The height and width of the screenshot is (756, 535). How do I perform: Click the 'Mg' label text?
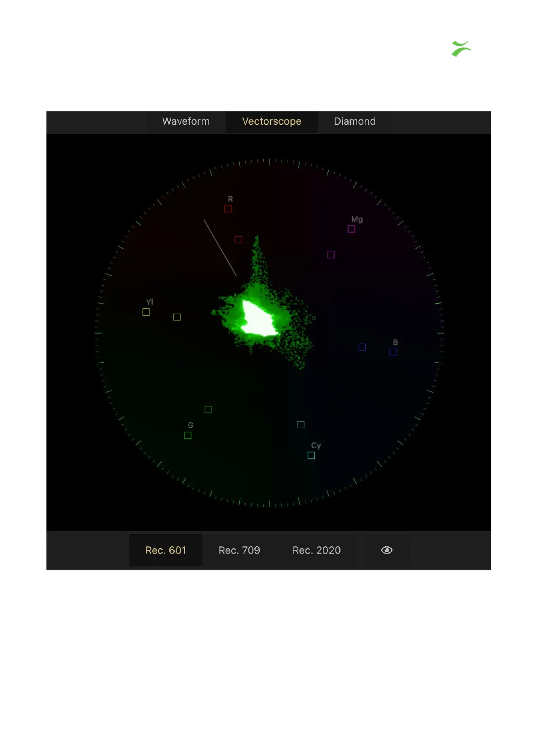click(357, 220)
